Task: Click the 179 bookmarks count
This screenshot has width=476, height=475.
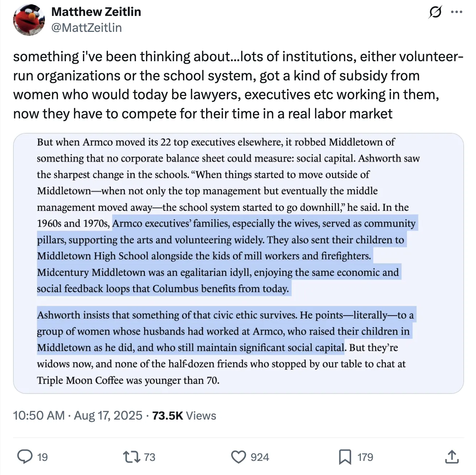Action: tap(365, 457)
